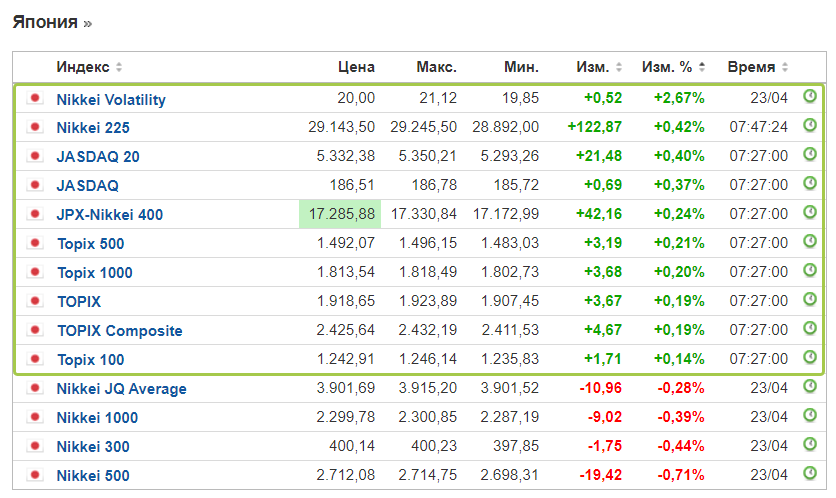Click clock icon in JASDAQ 186,51 row
The image size is (836, 498).
[x=809, y=183]
